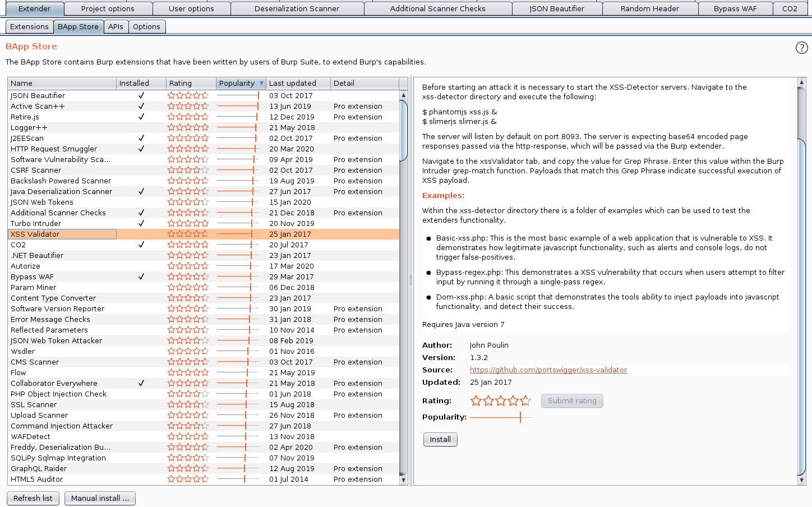Click installed checkmark for CO2 row
Screen dimensions: 812x507
[141, 245]
